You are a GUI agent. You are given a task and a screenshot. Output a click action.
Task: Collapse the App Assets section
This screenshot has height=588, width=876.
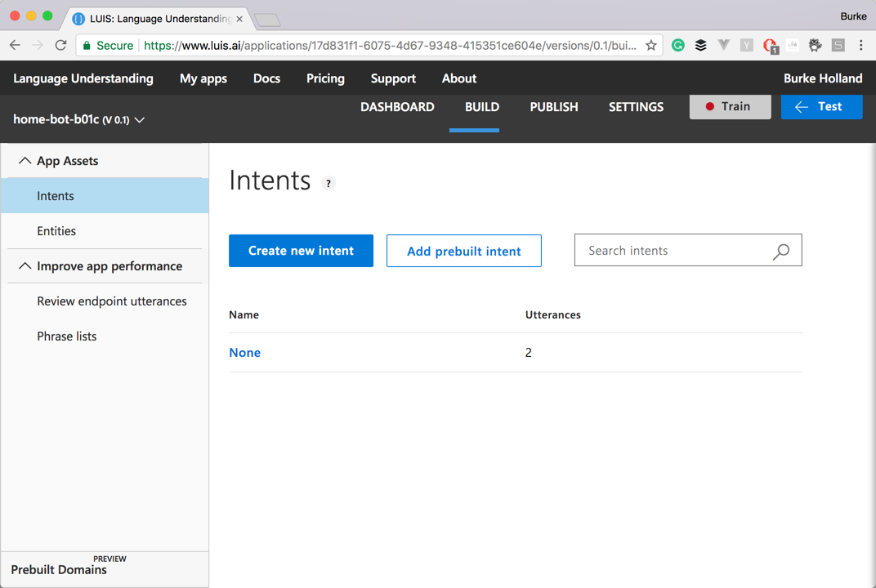point(25,161)
